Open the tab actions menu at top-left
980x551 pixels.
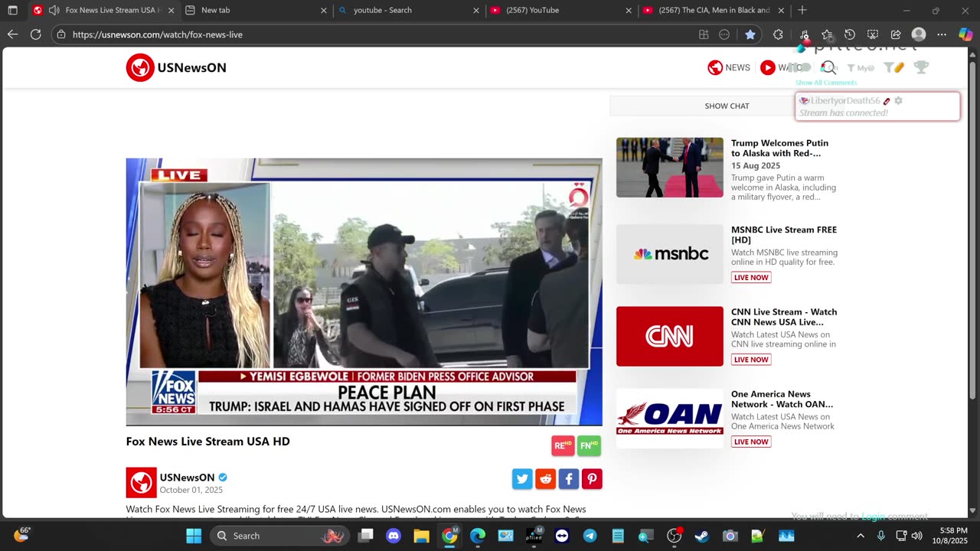coord(12,11)
